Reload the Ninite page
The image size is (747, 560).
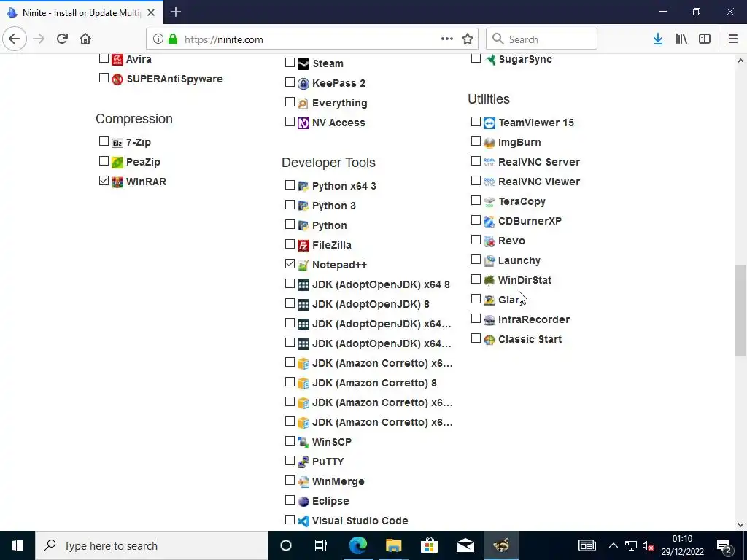(62, 39)
